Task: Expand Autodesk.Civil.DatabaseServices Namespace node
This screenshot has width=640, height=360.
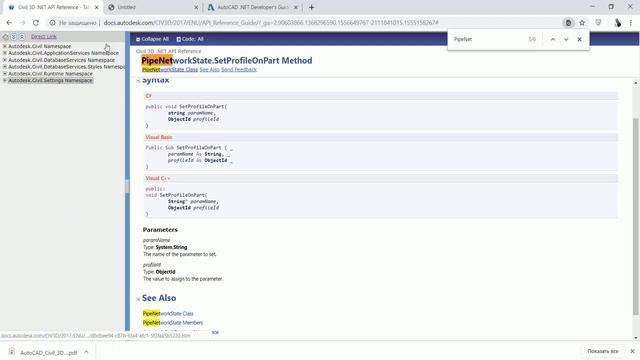Action: point(5,60)
